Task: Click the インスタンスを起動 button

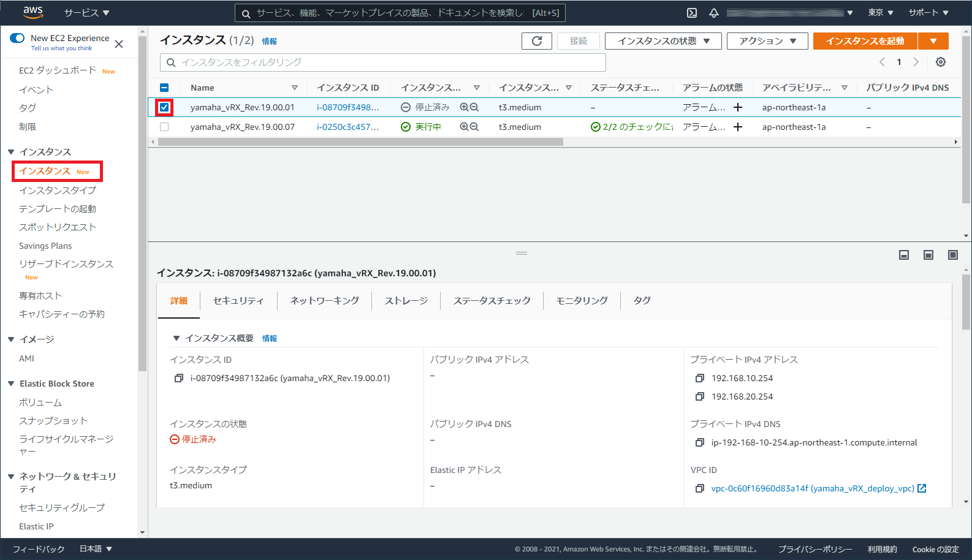Action: pos(864,41)
